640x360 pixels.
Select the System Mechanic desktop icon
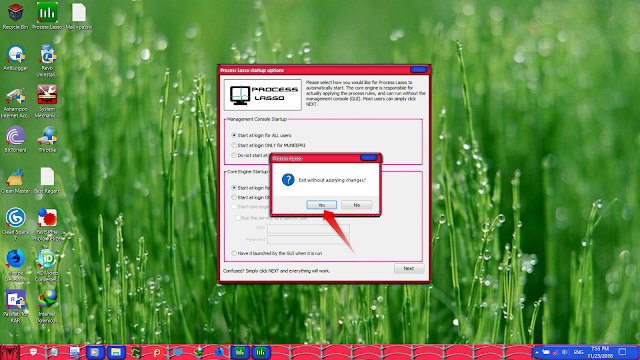point(47,101)
